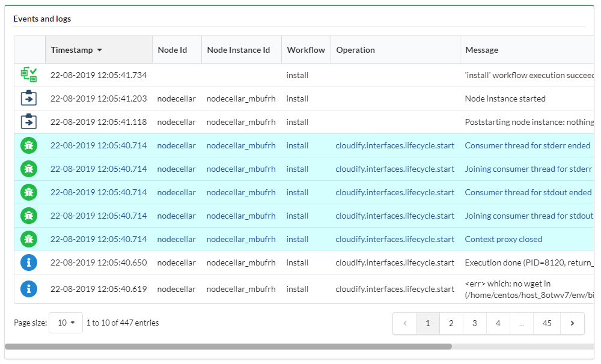The image size is (601, 364).
Task: Open the Page size dropdown
Action: pyautogui.click(x=66, y=323)
